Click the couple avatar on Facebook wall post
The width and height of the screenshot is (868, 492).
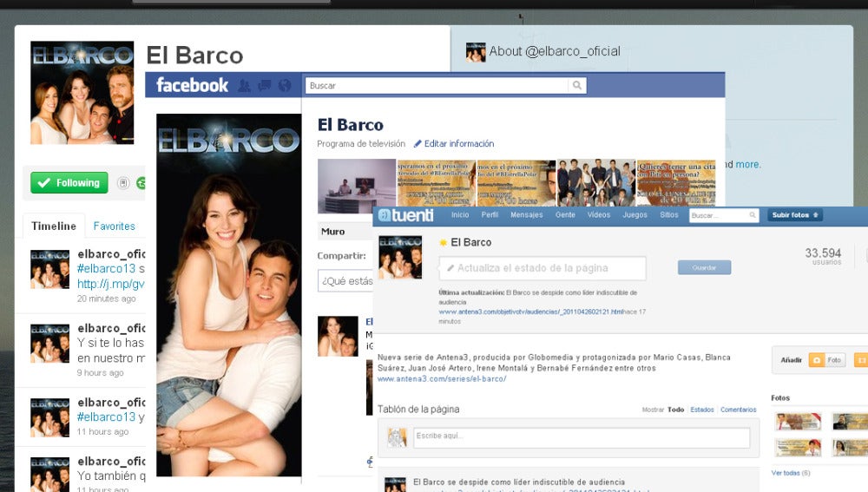click(x=338, y=336)
